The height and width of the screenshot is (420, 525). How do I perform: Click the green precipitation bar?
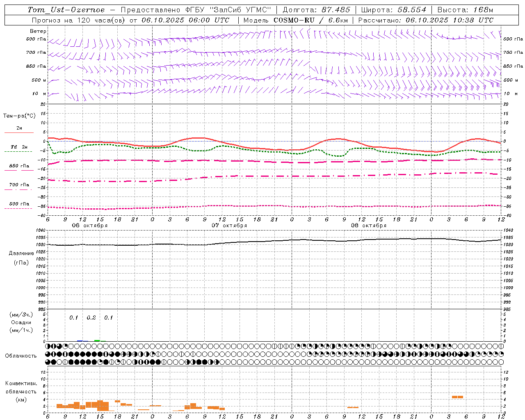click(97, 340)
